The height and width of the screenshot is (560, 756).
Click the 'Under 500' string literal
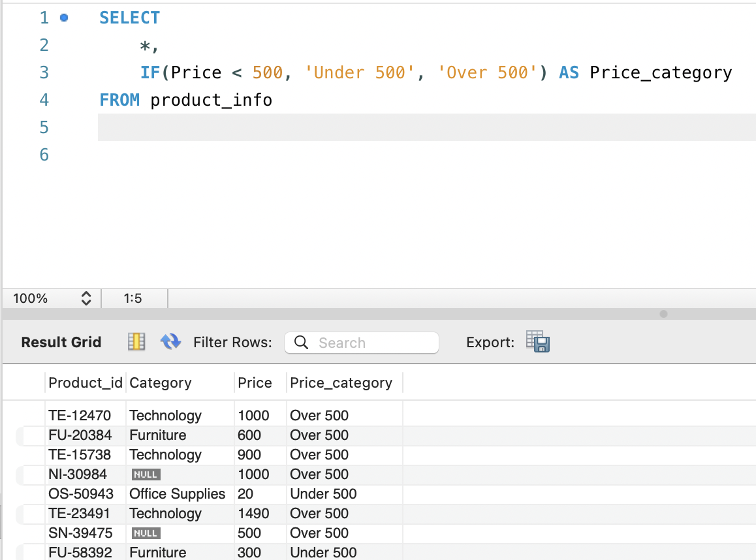coord(359,72)
